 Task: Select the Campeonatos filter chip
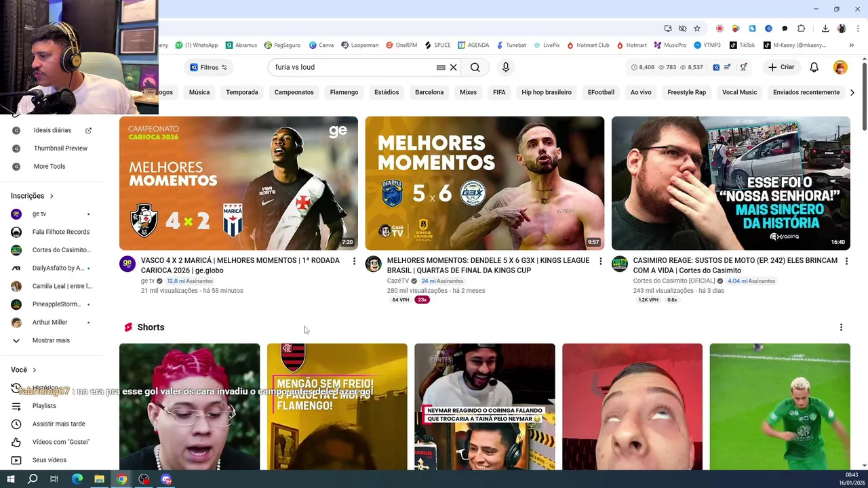click(294, 92)
